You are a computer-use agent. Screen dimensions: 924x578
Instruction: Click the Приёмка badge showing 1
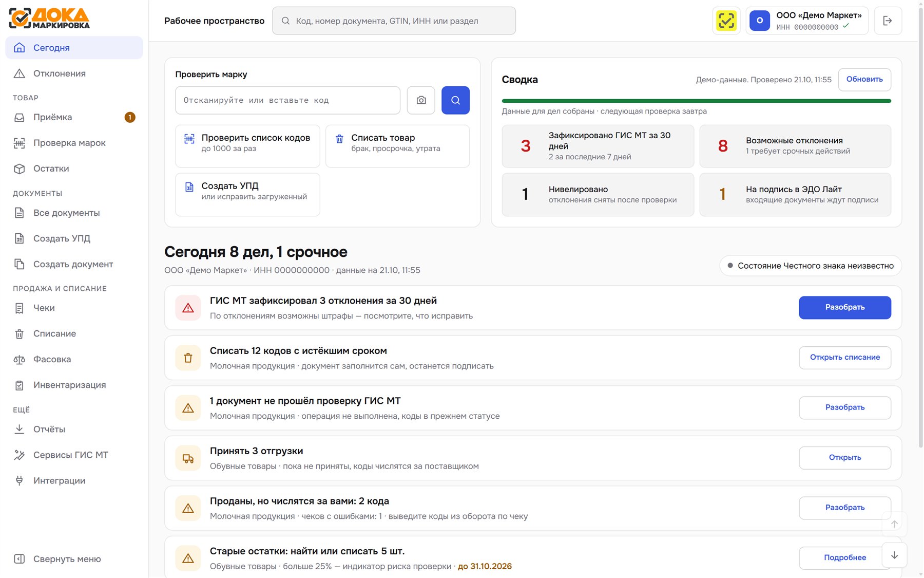click(x=130, y=117)
